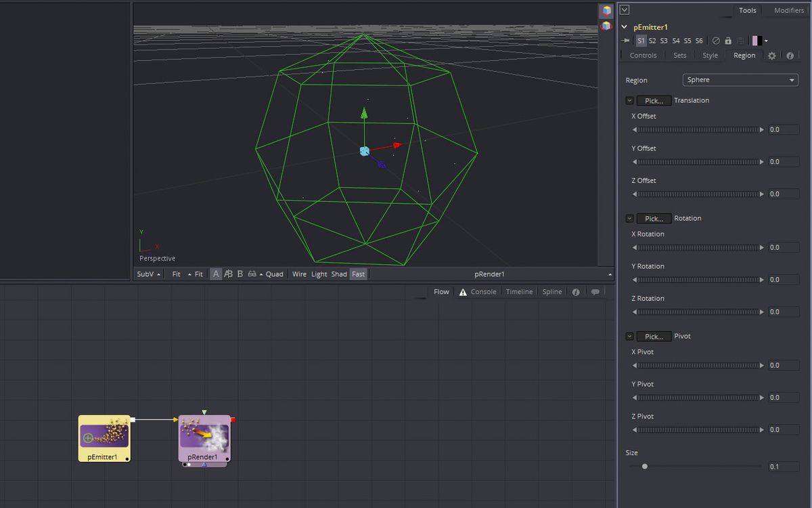Click the pin icon left of version buttons
This screenshot has width=812, height=508.
625,41
